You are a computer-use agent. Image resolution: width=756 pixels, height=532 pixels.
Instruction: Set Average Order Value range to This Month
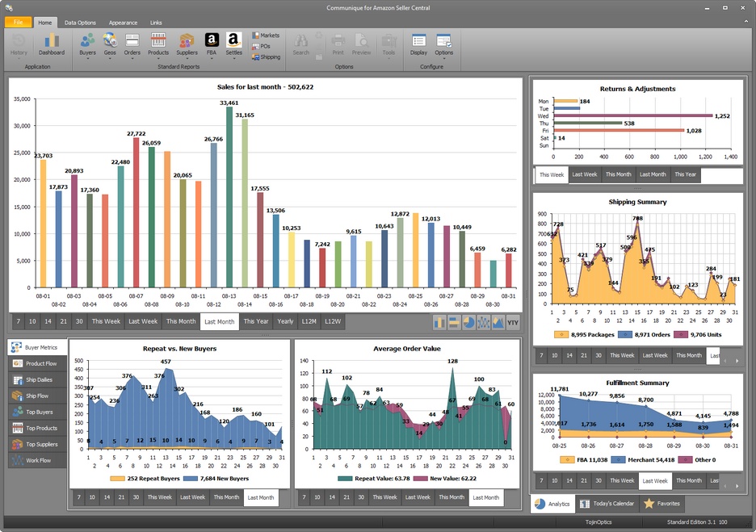point(451,497)
